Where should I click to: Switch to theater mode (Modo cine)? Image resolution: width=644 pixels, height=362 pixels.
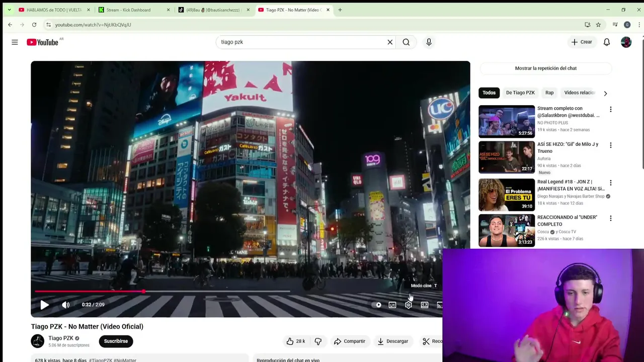425,305
